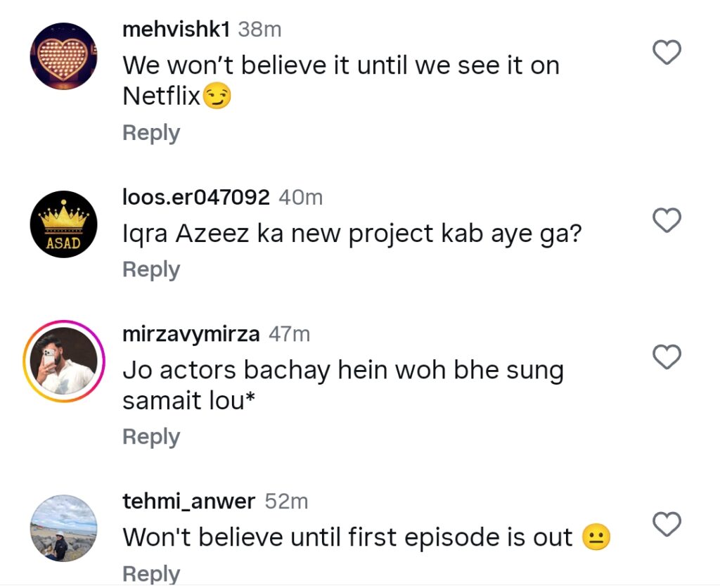Reply to the Iqra Azeez project comment

click(151, 269)
